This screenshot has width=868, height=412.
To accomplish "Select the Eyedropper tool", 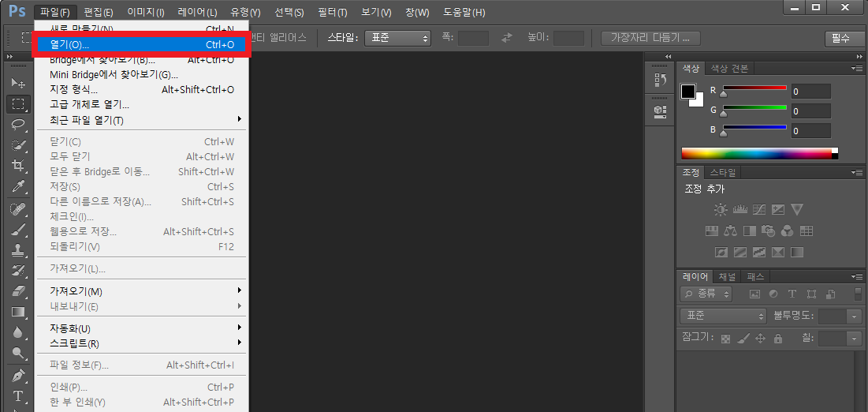I will coord(18,185).
